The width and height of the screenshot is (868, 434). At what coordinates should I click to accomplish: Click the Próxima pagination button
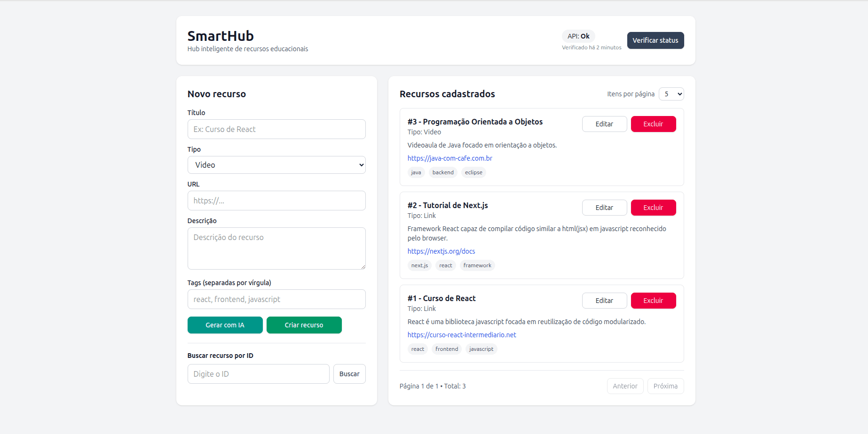tap(665, 386)
